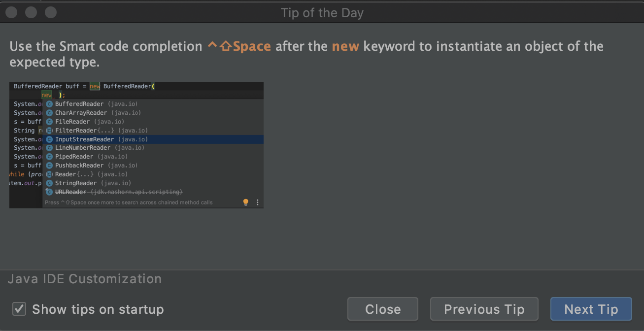Choose the LineNumberReader completion entry

pos(153,148)
